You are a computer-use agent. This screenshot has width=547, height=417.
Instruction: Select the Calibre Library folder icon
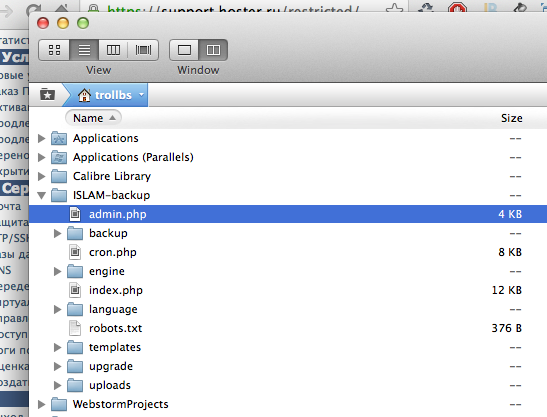59,176
